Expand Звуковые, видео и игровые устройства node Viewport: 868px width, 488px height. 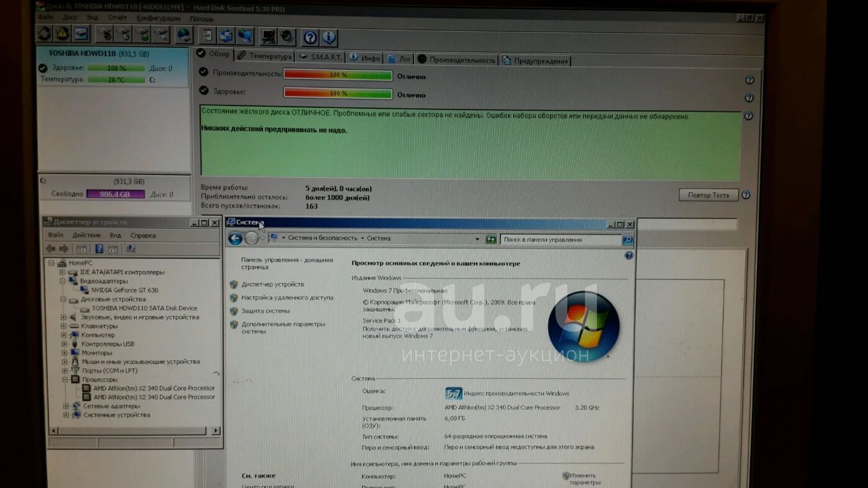tap(63, 317)
